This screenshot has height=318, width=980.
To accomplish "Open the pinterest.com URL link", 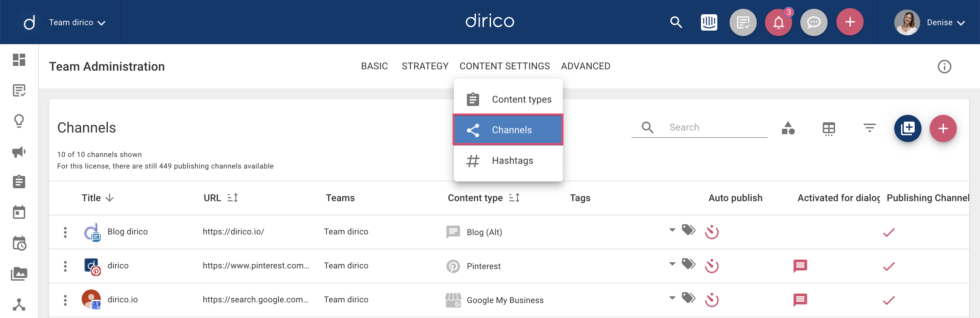I will coord(256,265).
